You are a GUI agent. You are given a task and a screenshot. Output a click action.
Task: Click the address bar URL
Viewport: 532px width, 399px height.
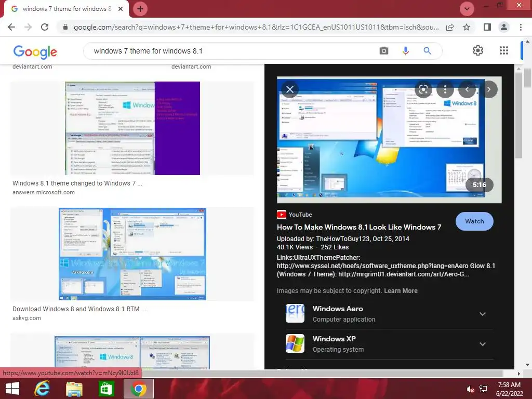256,27
